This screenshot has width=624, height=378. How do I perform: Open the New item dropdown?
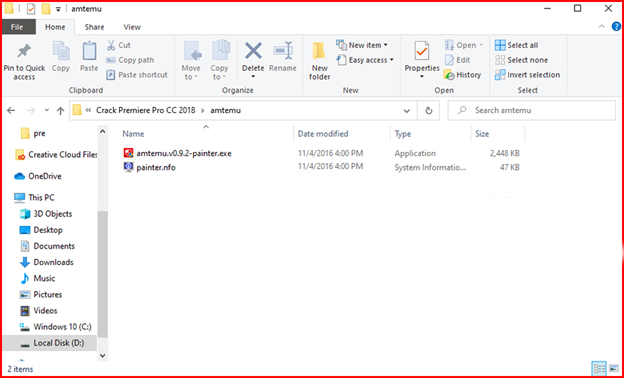[362, 45]
